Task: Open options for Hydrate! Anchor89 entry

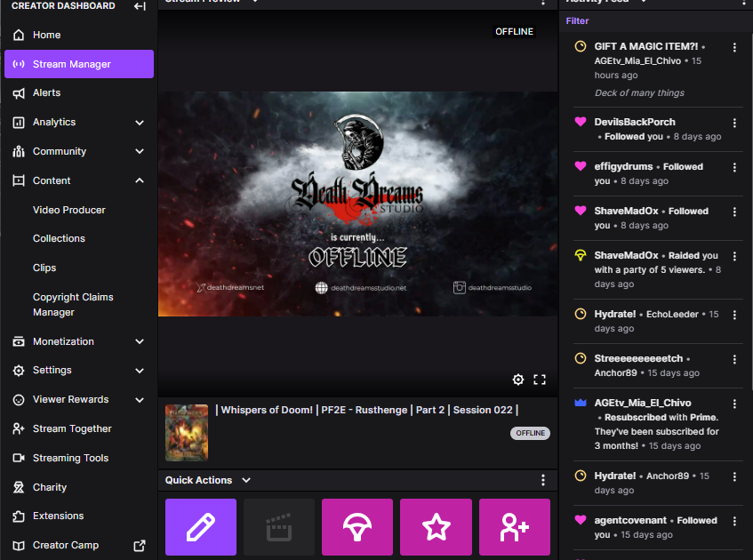Action: coord(734,477)
